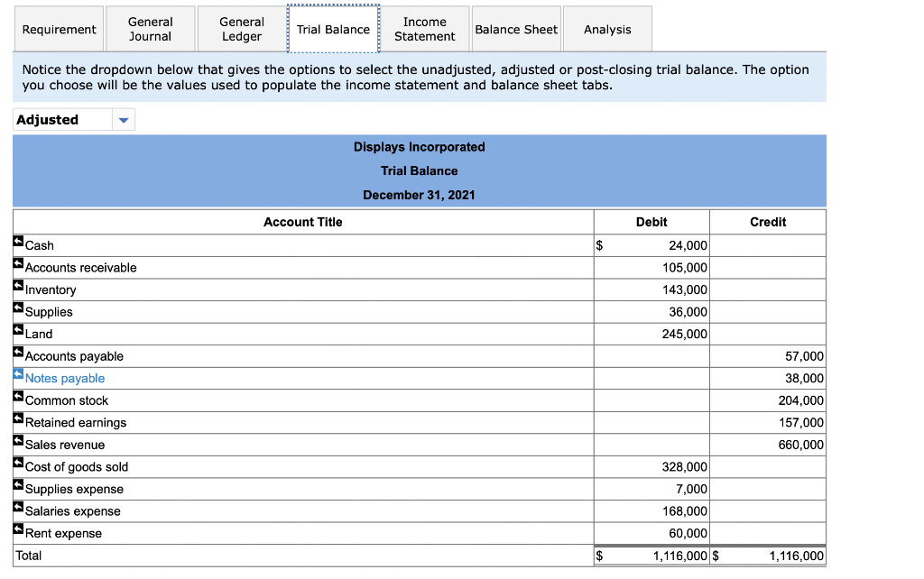Click the arrow icon next to Sales revenue
Image resolution: width=924 pixels, height=579 pixels.
coord(16,440)
